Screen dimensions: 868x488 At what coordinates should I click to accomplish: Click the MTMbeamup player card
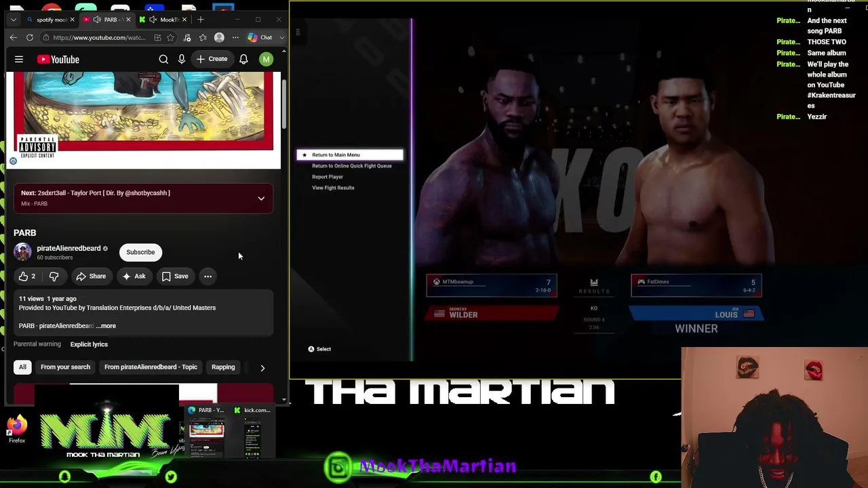492,285
